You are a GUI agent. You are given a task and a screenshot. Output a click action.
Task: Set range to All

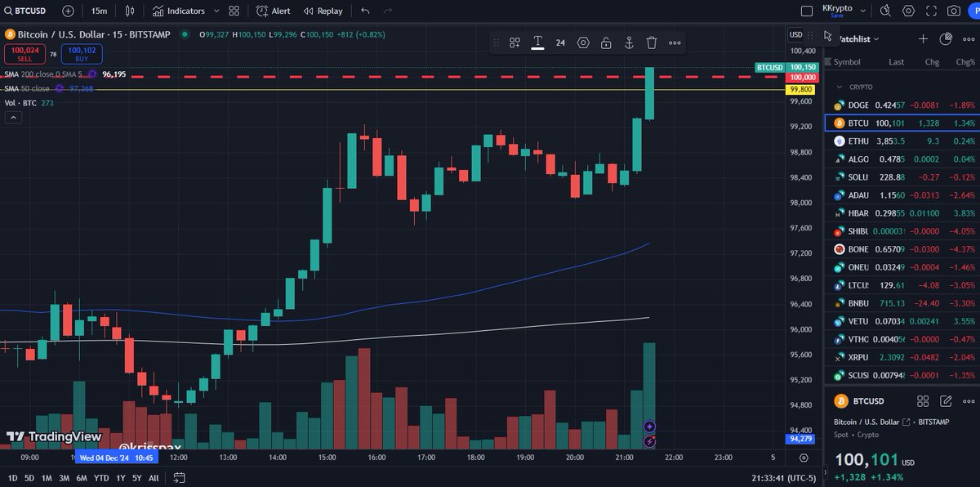tap(154, 477)
